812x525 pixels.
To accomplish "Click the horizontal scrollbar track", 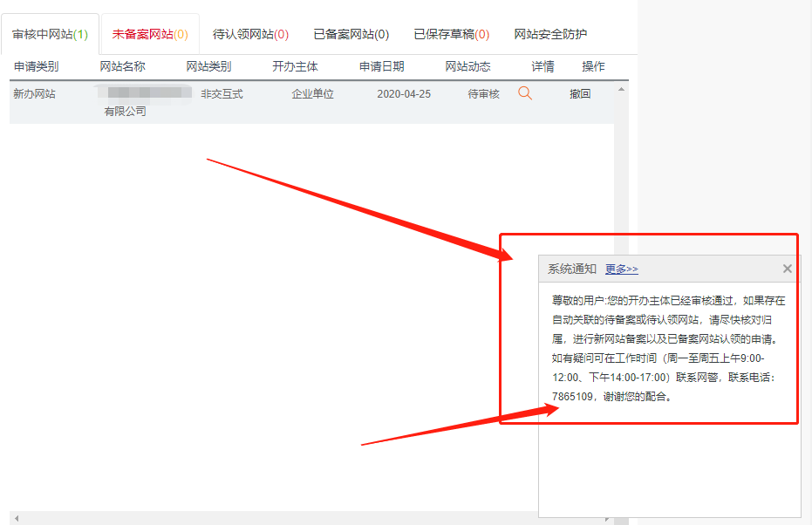I will 262,518.
